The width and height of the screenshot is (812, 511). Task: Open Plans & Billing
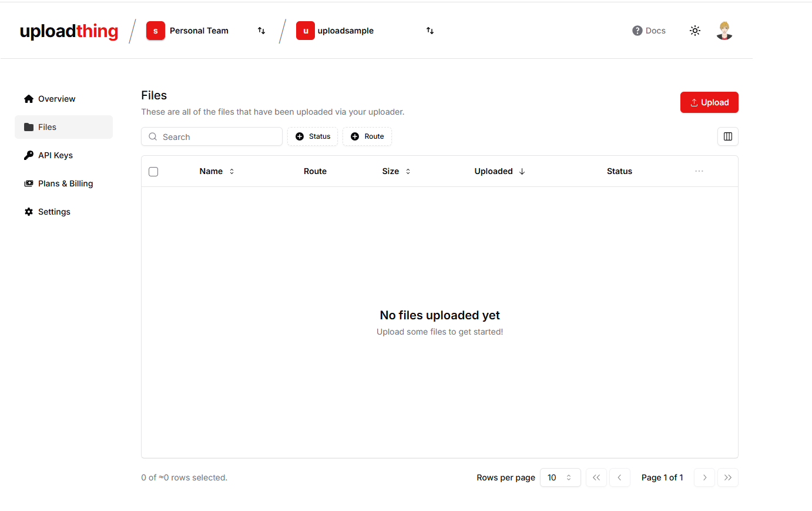pyautogui.click(x=63, y=183)
